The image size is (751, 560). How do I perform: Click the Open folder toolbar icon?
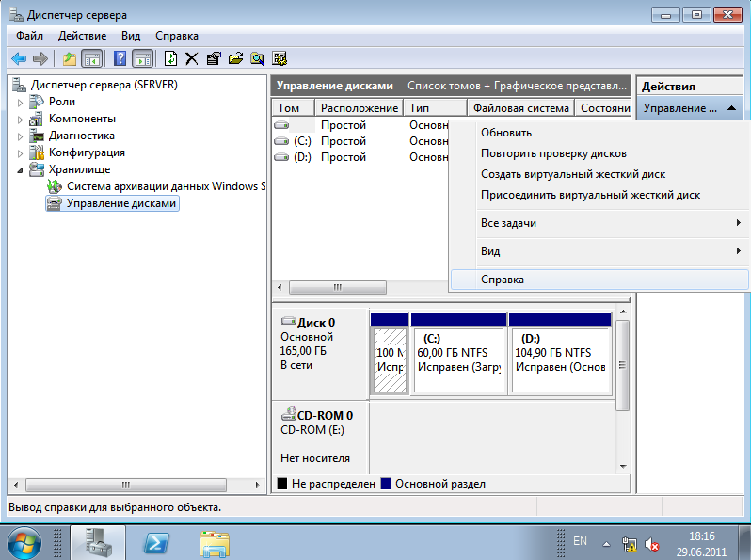point(235,59)
